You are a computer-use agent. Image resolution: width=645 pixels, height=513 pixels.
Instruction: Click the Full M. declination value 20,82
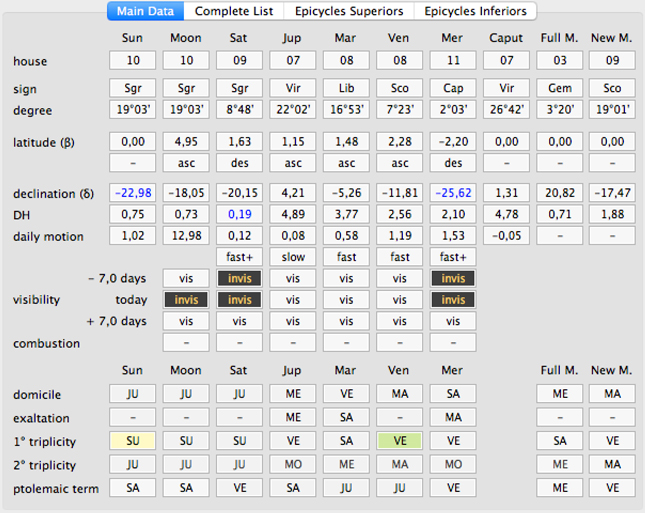[559, 193]
